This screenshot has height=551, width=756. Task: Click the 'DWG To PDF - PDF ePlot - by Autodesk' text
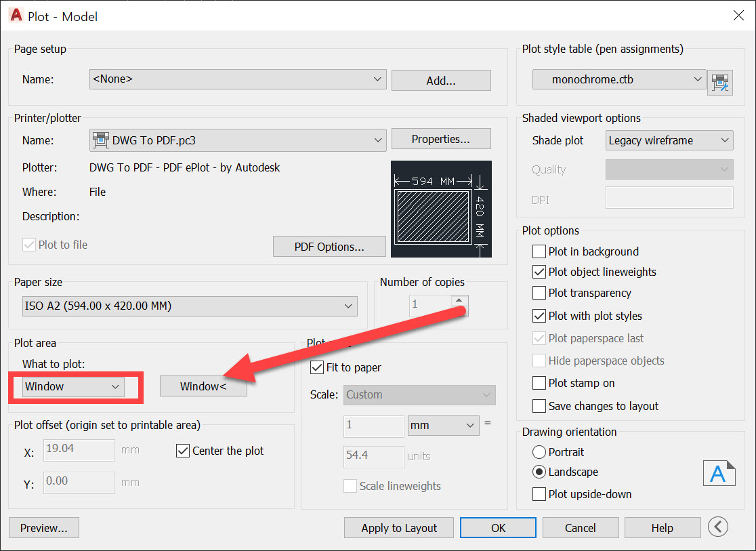[x=184, y=167]
